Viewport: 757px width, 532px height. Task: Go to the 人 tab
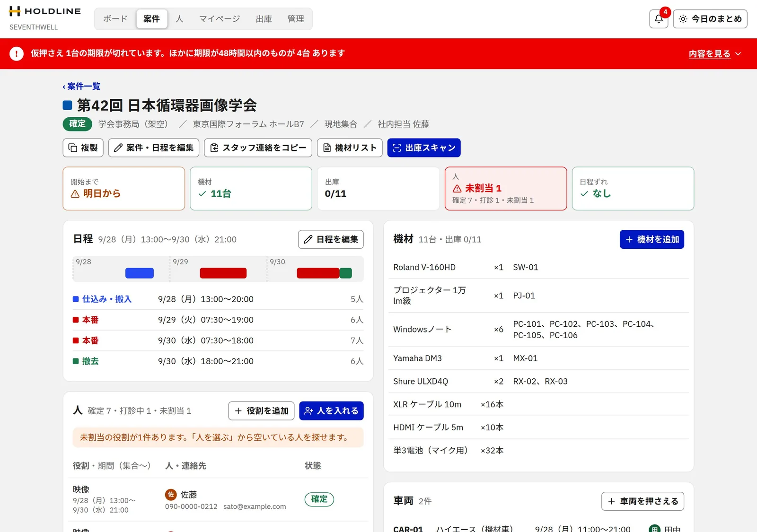pos(179,19)
